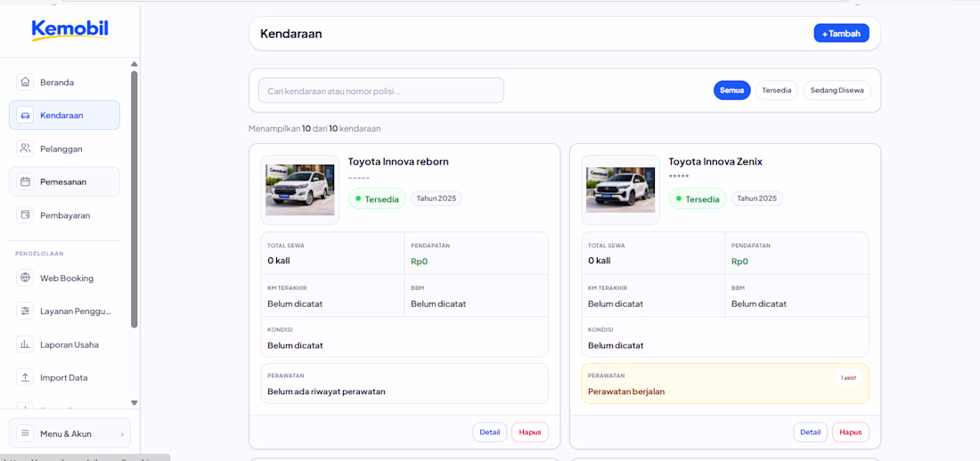Image resolution: width=980 pixels, height=461 pixels.
Task: View Laporan Usaha reports
Action: tap(64, 344)
